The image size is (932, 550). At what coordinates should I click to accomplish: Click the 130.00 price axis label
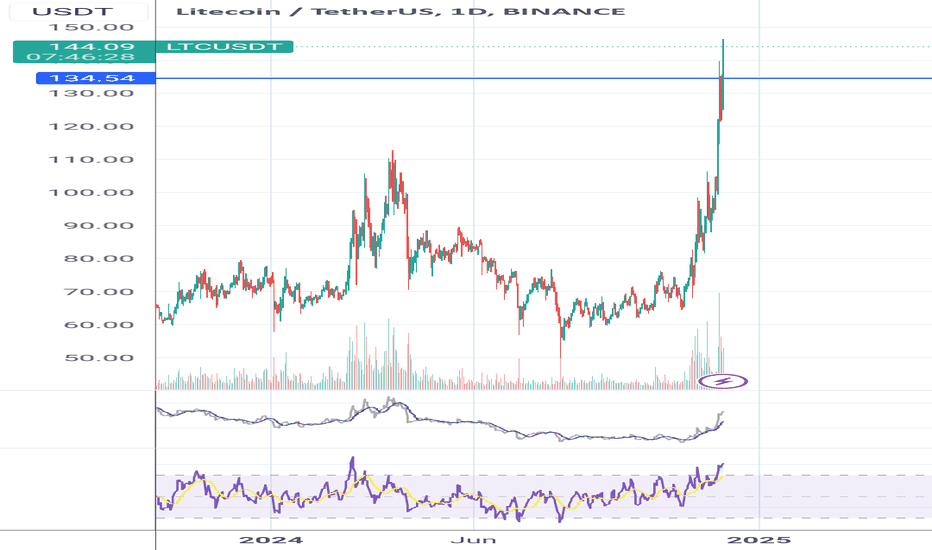[91, 93]
